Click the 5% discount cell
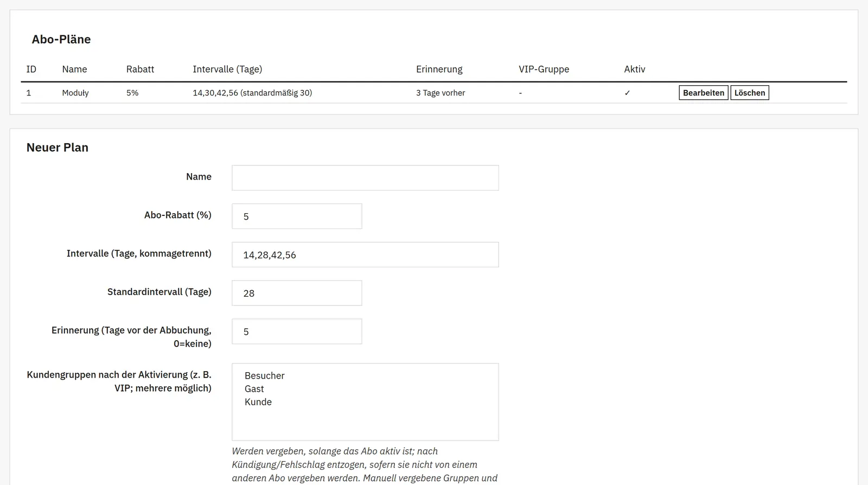Screen dimensions: 868x485 132,93
